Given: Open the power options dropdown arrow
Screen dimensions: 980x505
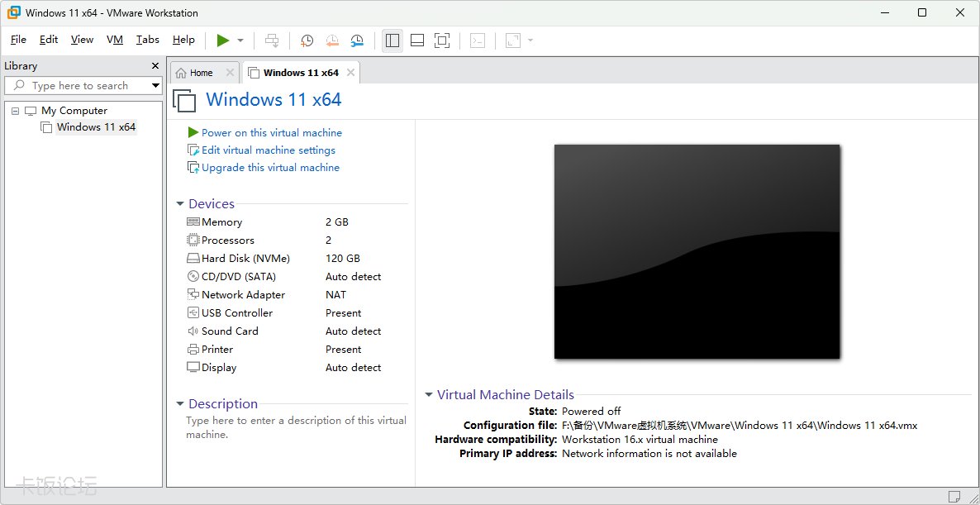Looking at the screenshot, I should [240, 40].
